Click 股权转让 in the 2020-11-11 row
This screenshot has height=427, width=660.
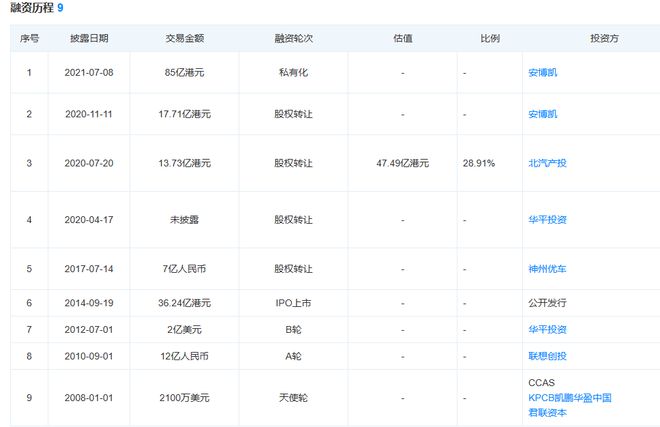click(293, 114)
